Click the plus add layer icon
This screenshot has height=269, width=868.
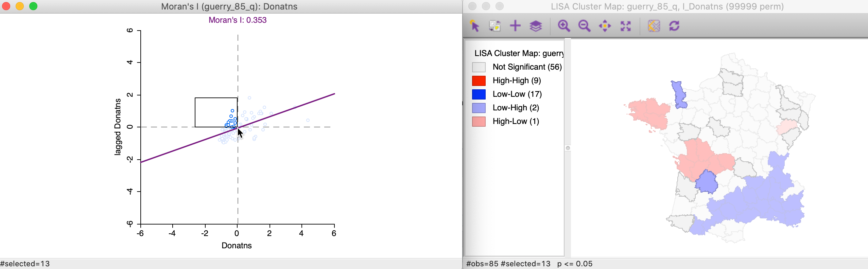515,26
